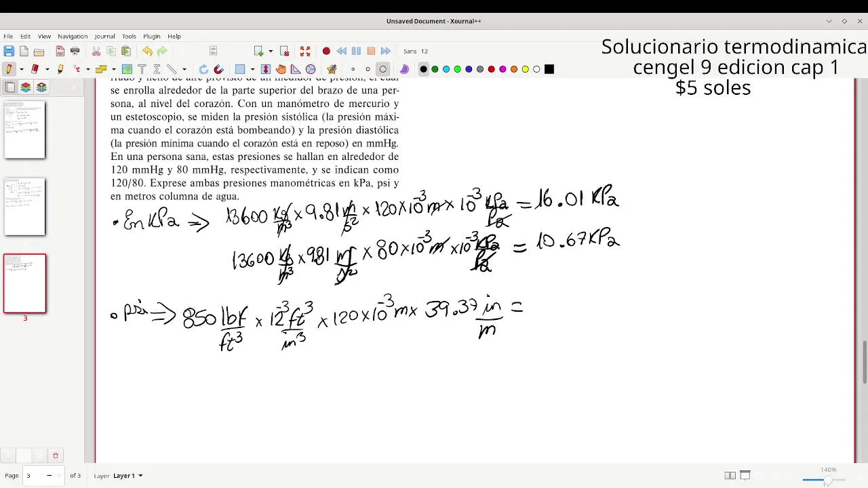Redo last action
The width and height of the screenshot is (868, 488).
coord(162,51)
